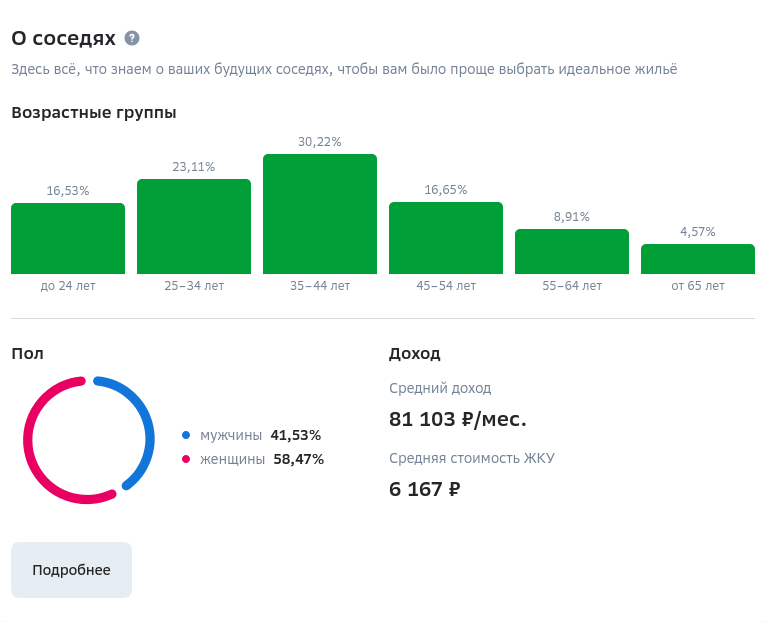Click the tallest 35–44 лет bar
Viewport: 767px width, 622px height.
coord(320,214)
